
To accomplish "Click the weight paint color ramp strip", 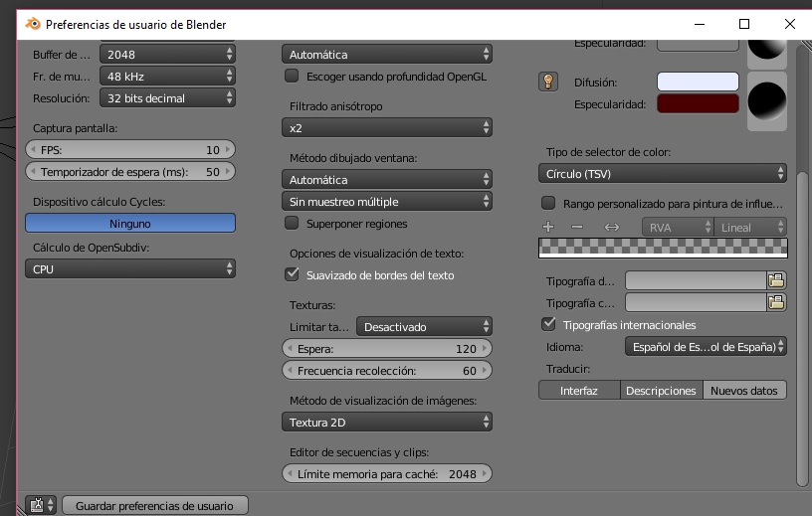I will pos(663,248).
